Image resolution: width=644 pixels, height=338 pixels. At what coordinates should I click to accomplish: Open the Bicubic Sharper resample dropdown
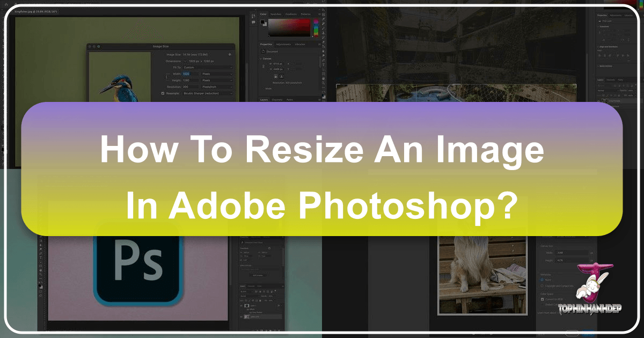click(x=208, y=93)
